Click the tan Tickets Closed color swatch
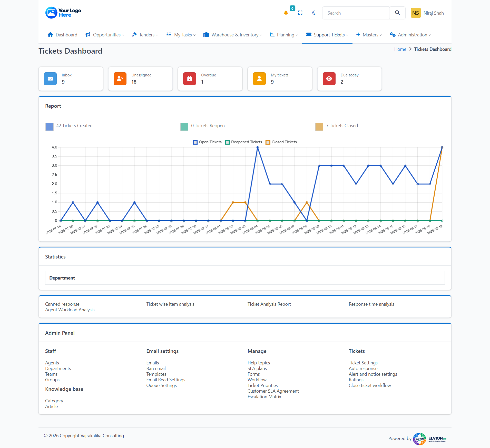 [x=319, y=127]
